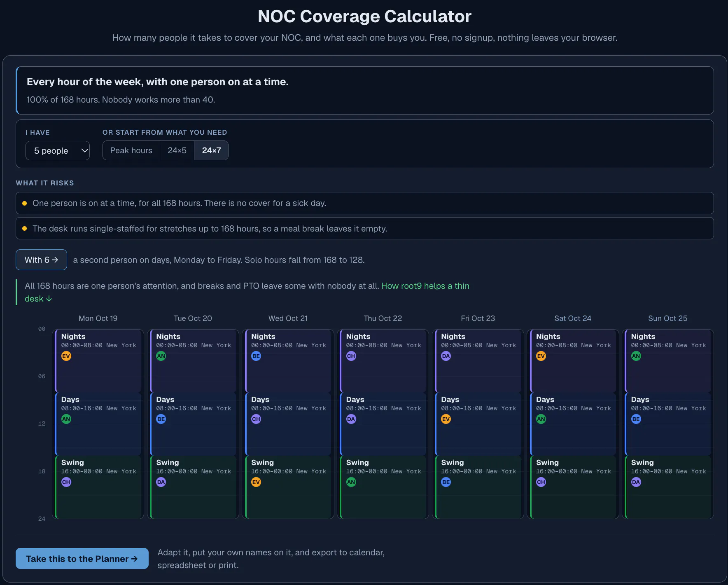Click the Tue Oct 20 column header

pos(193,318)
